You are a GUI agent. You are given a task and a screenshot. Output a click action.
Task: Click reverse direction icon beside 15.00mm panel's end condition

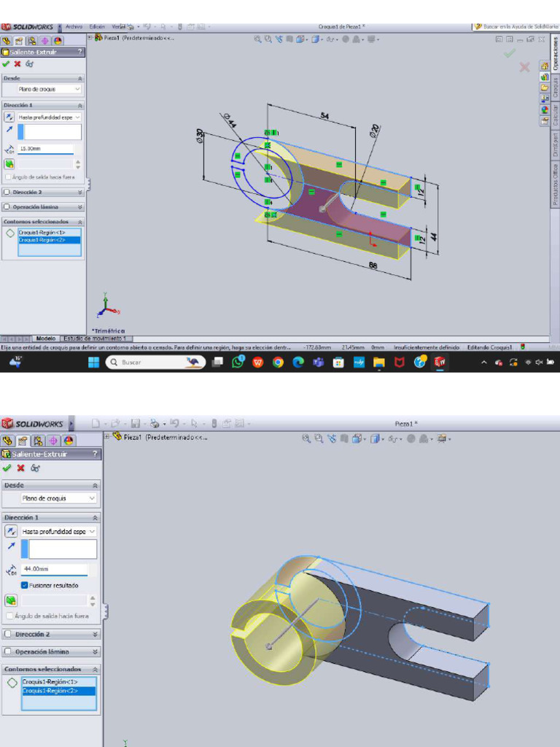[9, 117]
